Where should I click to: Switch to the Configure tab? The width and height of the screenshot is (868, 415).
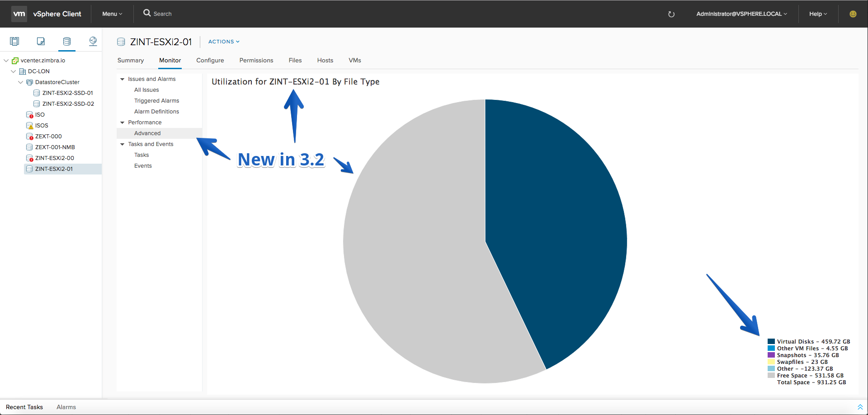(210, 60)
